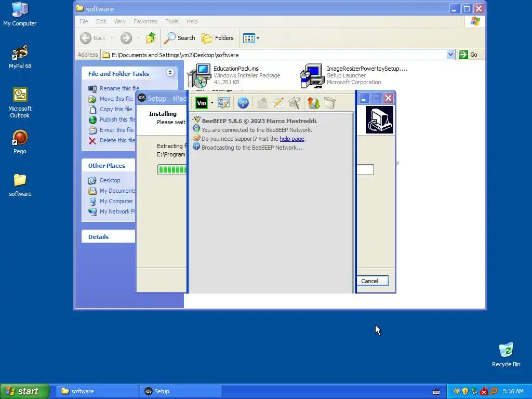Click the Vm user avatar in BeeBEEP toolbar
Viewport: 532px width, 399px height.
click(201, 103)
